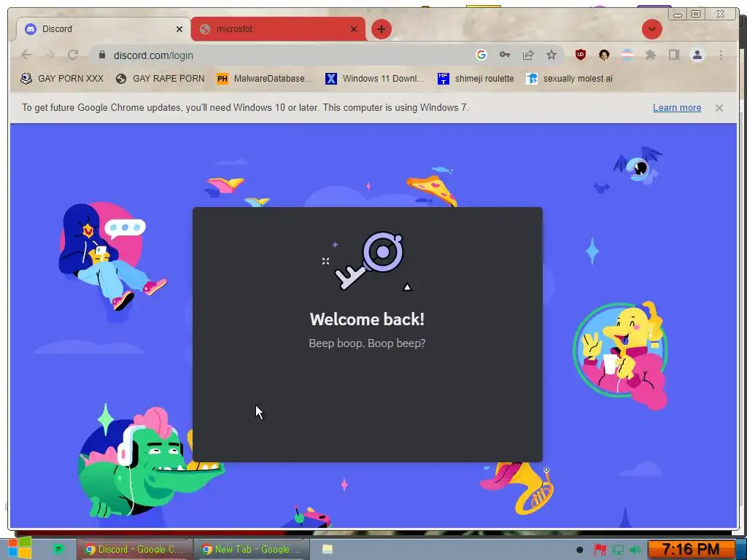Screen dimensions: 747x560
Task: Open the green app icon beside Start
Action: 58,549
